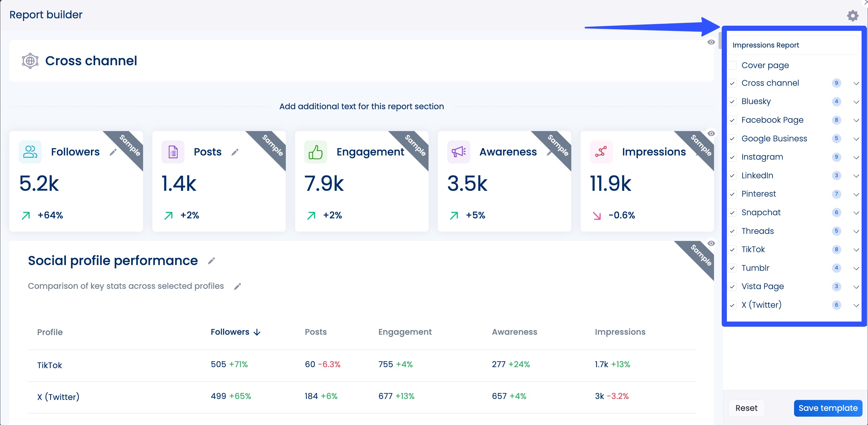The image size is (868, 425).
Task: Expand the TikTok metrics list
Action: tap(856, 250)
